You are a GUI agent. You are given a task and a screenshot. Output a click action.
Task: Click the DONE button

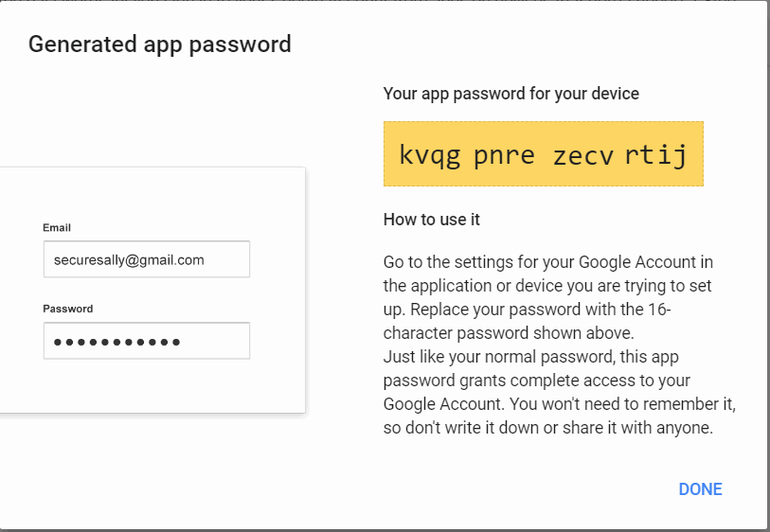pyautogui.click(x=700, y=489)
